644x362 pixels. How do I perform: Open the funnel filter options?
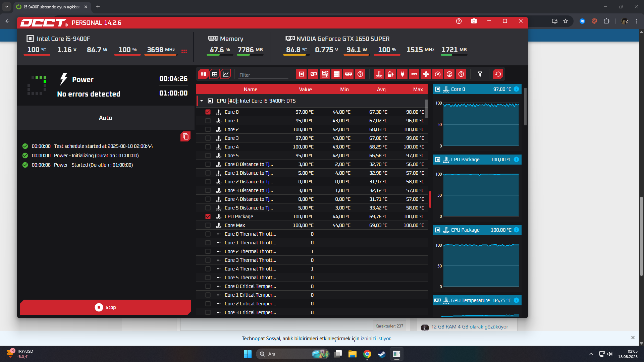coord(480,74)
